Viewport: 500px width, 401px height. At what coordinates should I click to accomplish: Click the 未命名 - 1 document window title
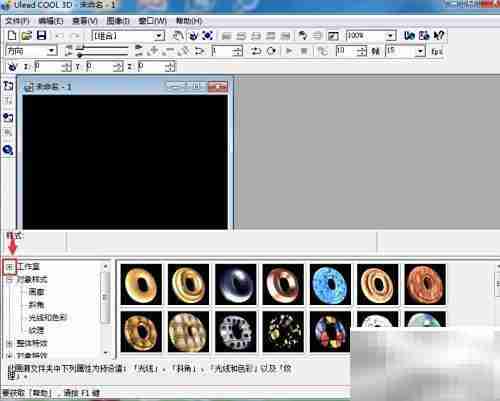(53, 87)
